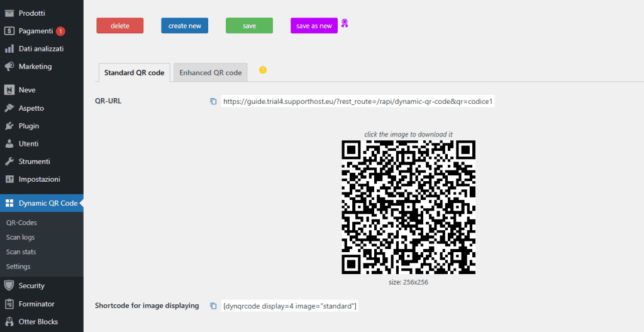Click the Marketing megaphone icon
644x332 pixels.
click(x=9, y=67)
